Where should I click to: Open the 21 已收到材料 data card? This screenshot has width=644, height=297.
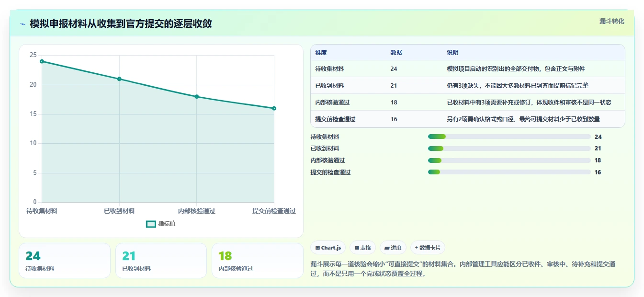pyautogui.click(x=161, y=261)
